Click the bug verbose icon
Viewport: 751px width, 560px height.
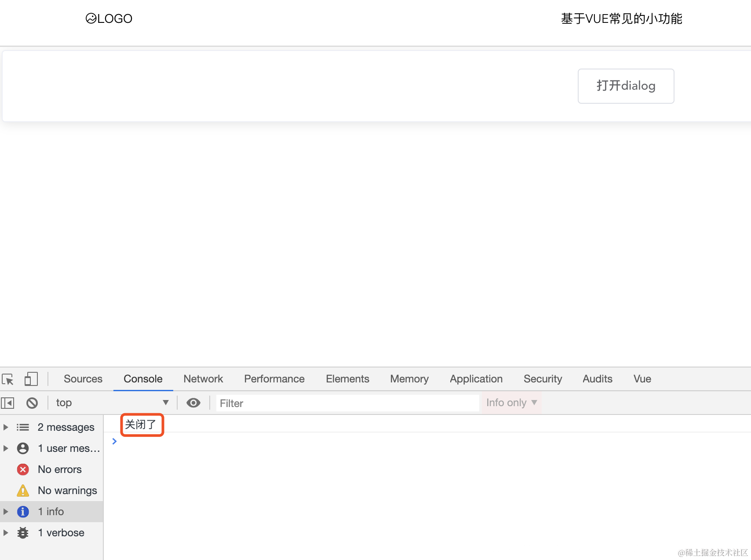[x=23, y=533]
